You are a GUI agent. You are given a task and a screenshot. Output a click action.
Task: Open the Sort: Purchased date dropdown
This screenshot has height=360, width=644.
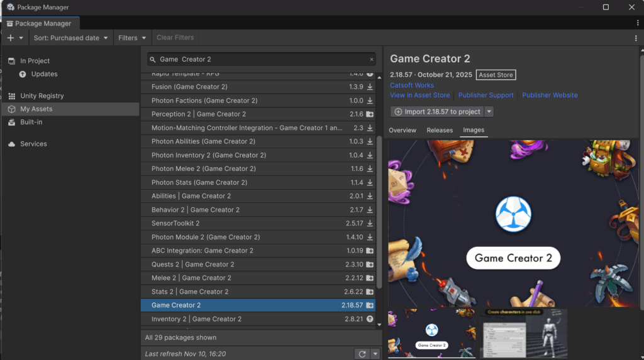pyautogui.click(x=70, y=38)
